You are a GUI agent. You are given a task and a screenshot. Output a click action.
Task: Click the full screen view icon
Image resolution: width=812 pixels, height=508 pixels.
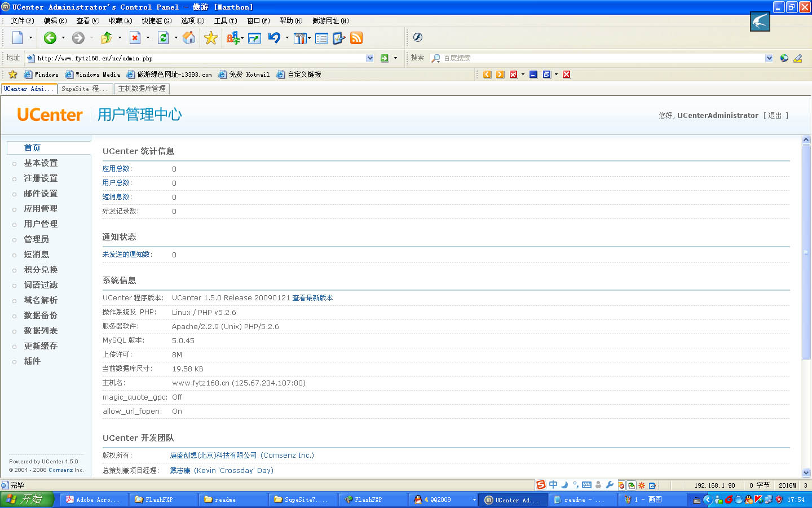(254, 38)
